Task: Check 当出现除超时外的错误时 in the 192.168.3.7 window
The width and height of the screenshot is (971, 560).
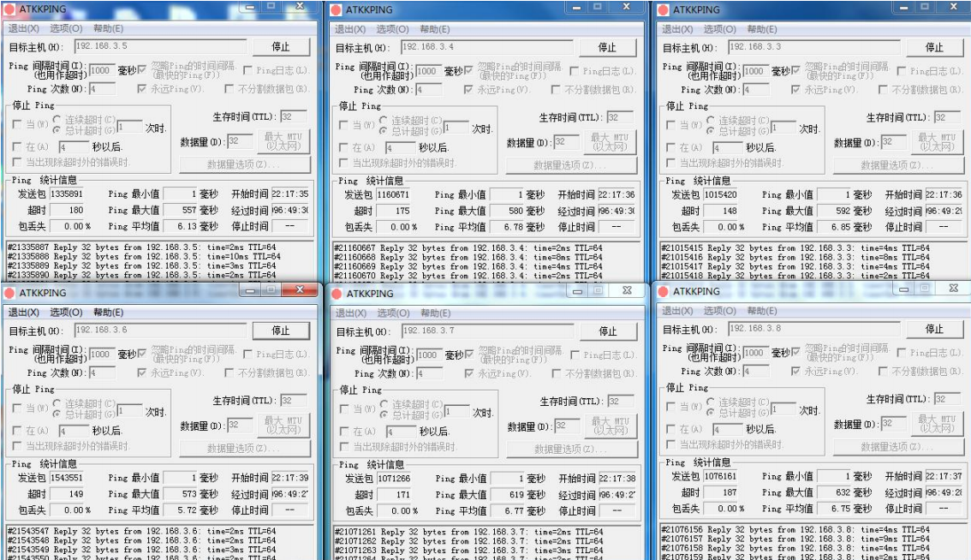Action: [343, 447]
